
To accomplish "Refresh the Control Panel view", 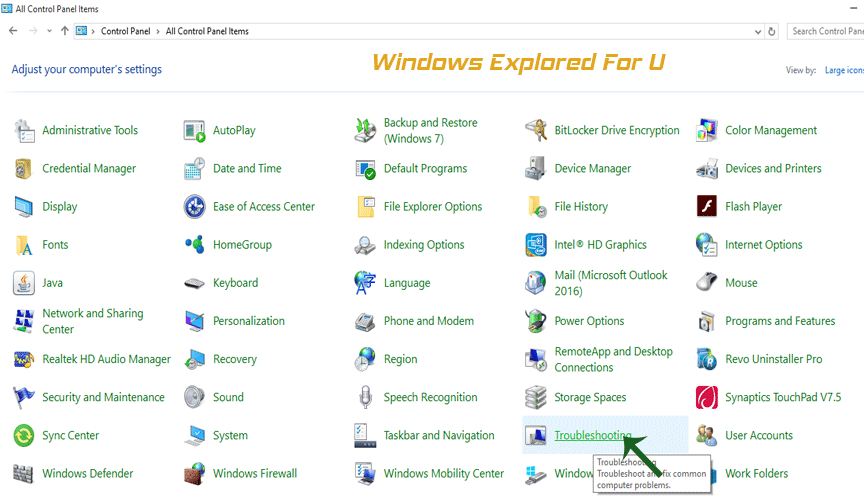I will 771,32.
